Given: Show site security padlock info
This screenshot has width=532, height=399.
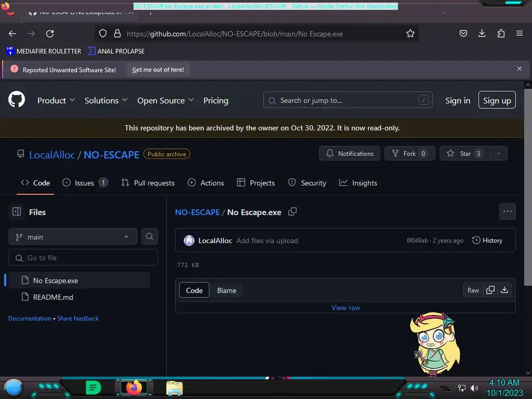Looking at the screenshot, I should [x=117, y=34].
